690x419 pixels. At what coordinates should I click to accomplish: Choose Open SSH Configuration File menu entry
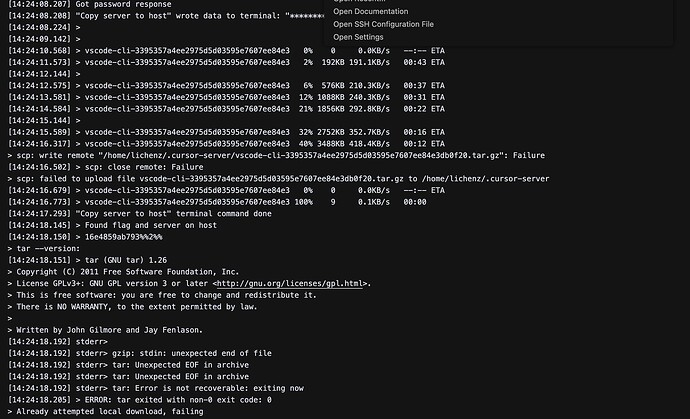(383, 24)
